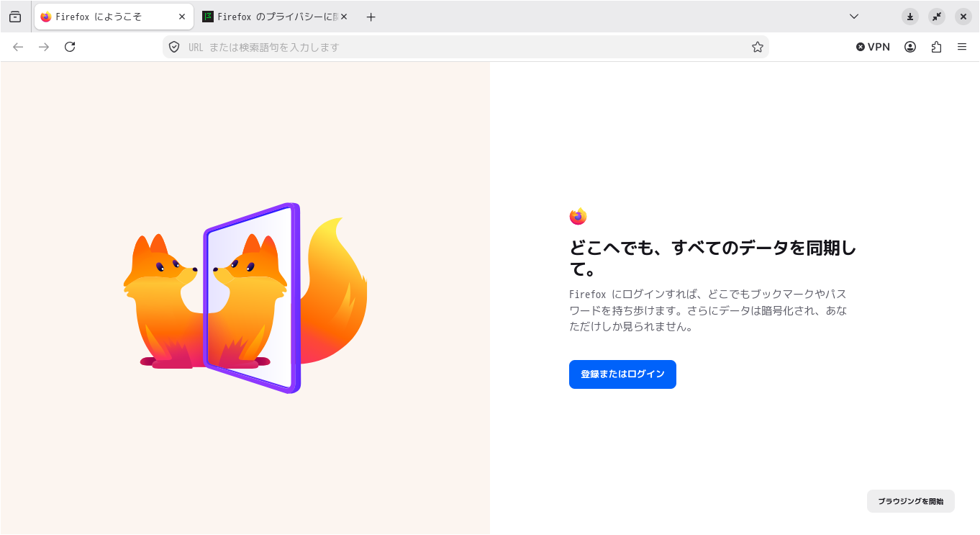Click the Firefox logo above the heading

pyautogui.click(x=578, y=216)
